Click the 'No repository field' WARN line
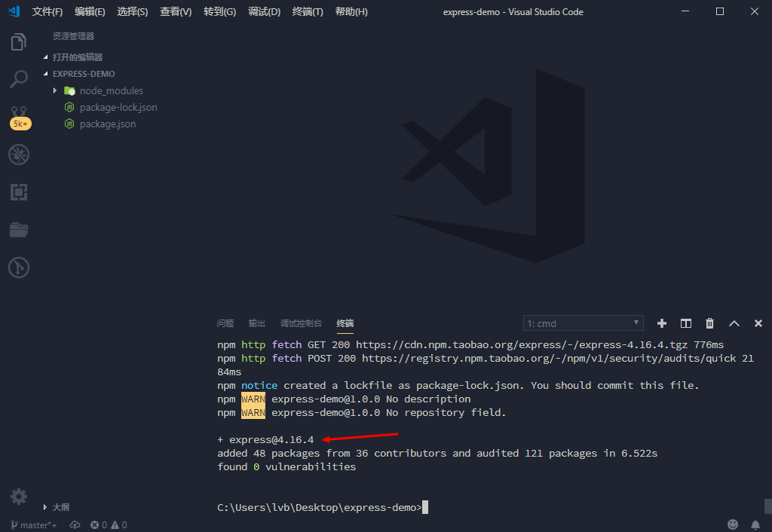 pos(362,412)
